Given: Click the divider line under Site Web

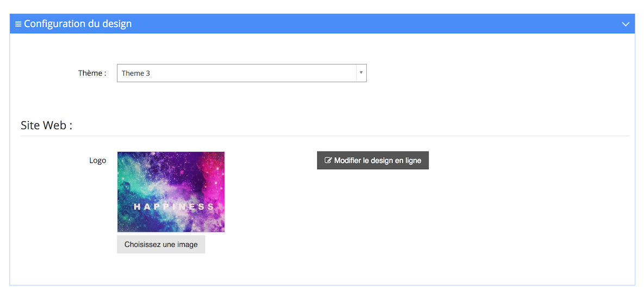Looking at the screenshot, I should [x=325, y=135].
